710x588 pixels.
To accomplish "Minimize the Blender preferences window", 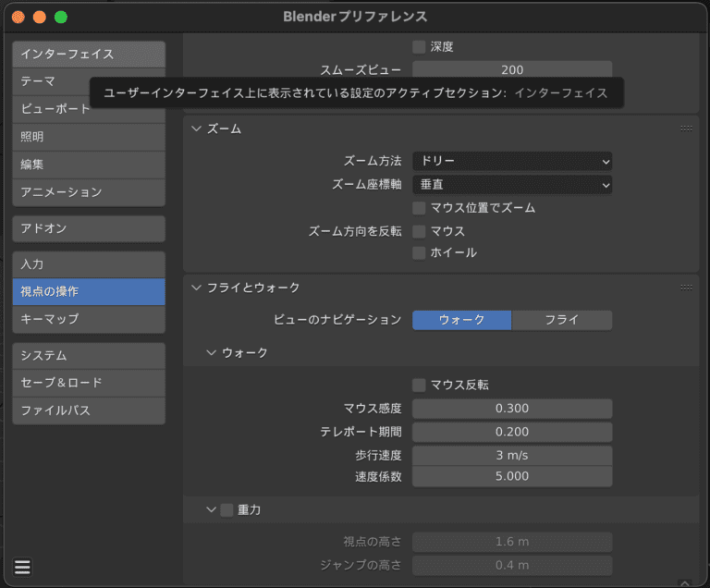I will click(40, 18).
